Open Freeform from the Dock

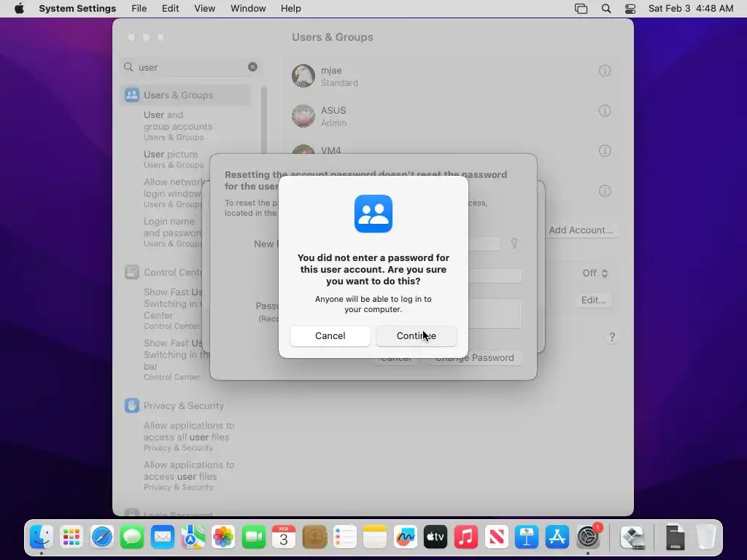coord(406,537)
